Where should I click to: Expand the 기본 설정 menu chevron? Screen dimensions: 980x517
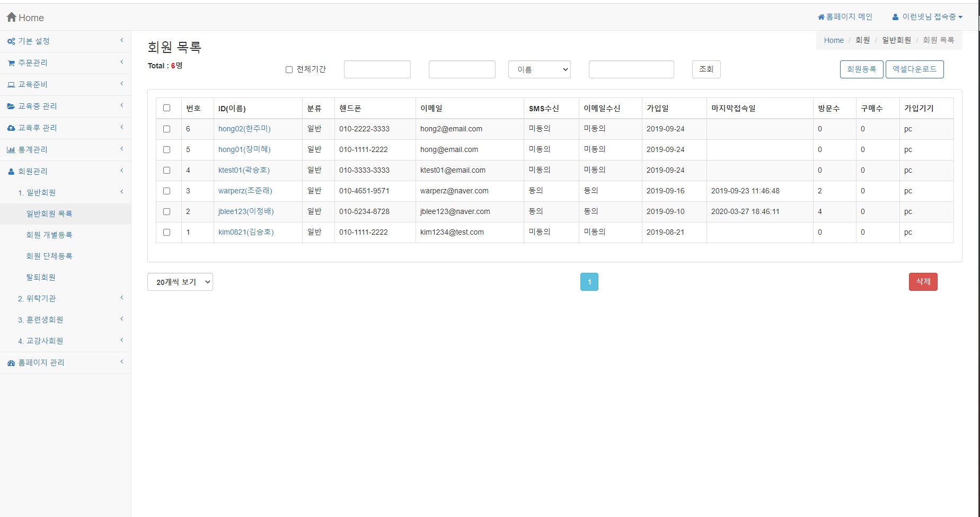pos(122,40)
